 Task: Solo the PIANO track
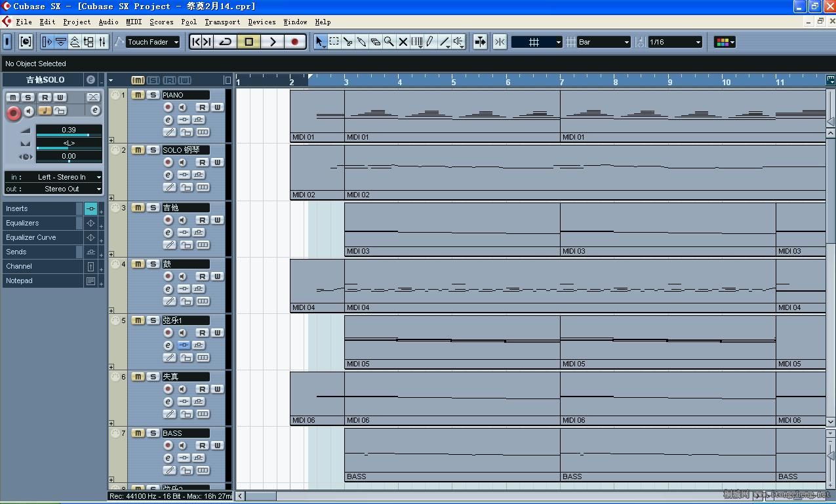(153, 95)
